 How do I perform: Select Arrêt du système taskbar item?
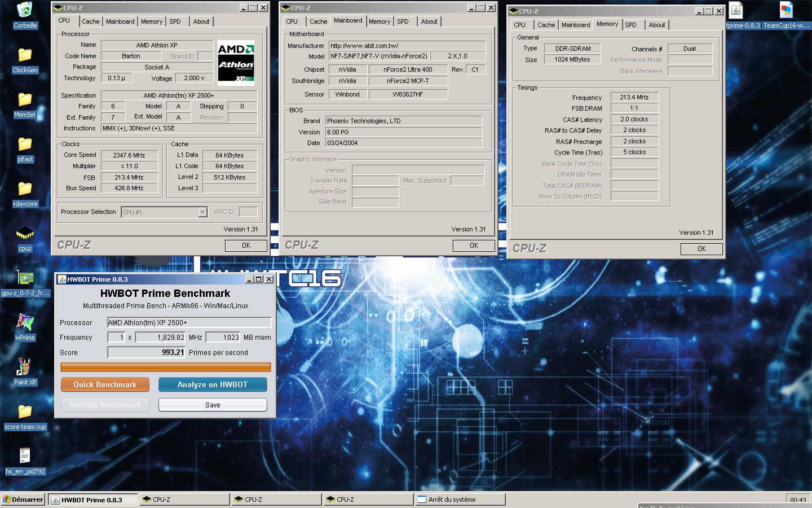point(460,500)
